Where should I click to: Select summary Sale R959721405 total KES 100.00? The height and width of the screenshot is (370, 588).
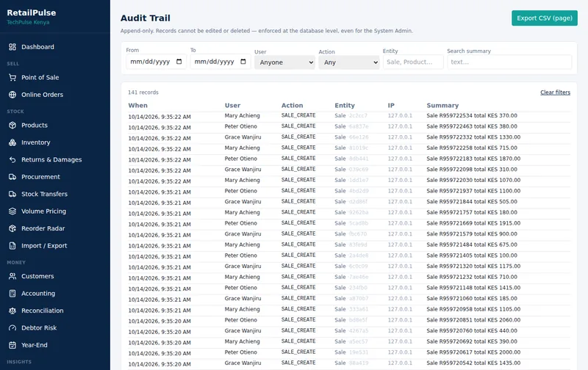tap(472, 255)
